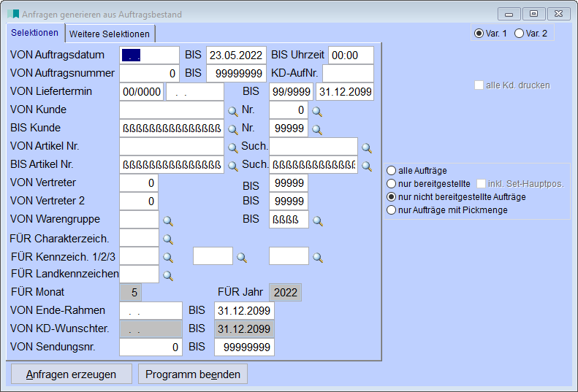Select the Var. 2 radio option
The width and height of the screenshot is (578, 392).
(x=520, y=33)
